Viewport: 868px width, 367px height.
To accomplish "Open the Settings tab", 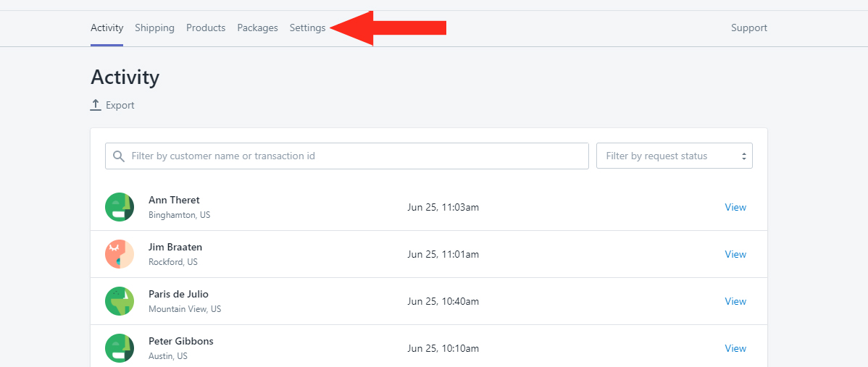I will click(307, 28).
